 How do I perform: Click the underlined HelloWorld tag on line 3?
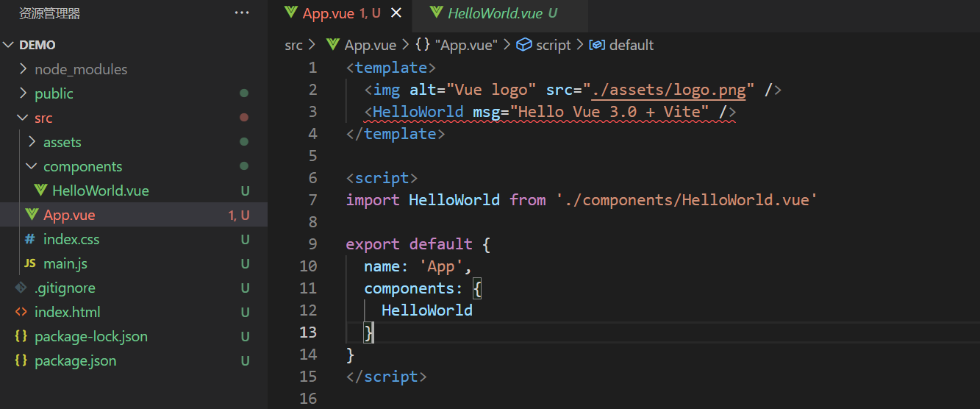[x=418, y=112]
